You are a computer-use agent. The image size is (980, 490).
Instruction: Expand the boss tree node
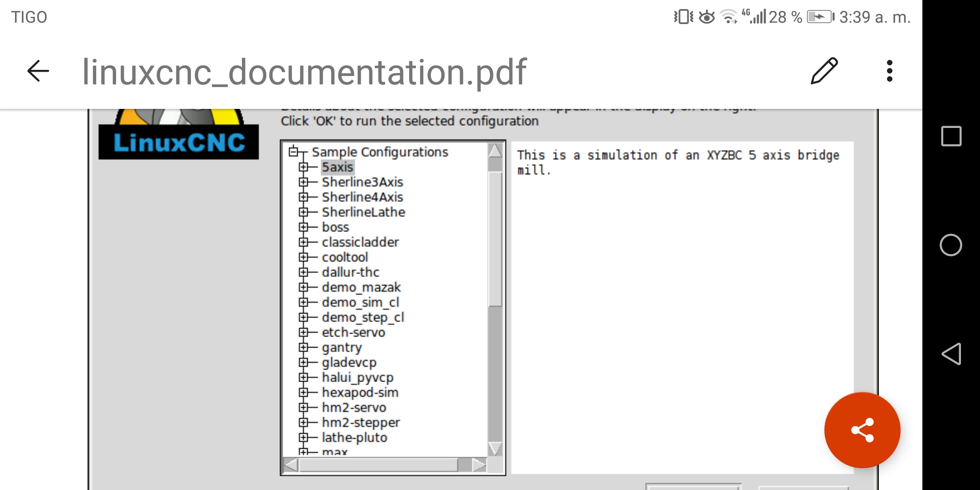pyautogui.click(x=304, y=227)
